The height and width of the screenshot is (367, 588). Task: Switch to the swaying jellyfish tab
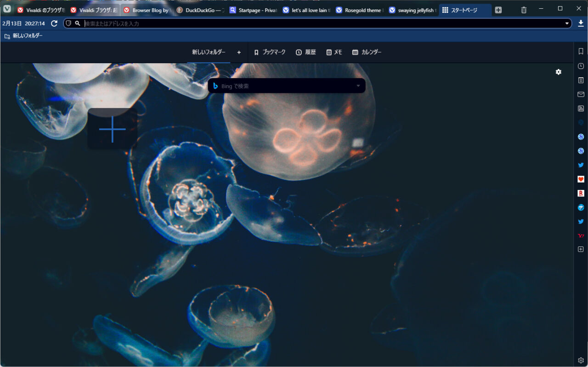tap(412, 10)
